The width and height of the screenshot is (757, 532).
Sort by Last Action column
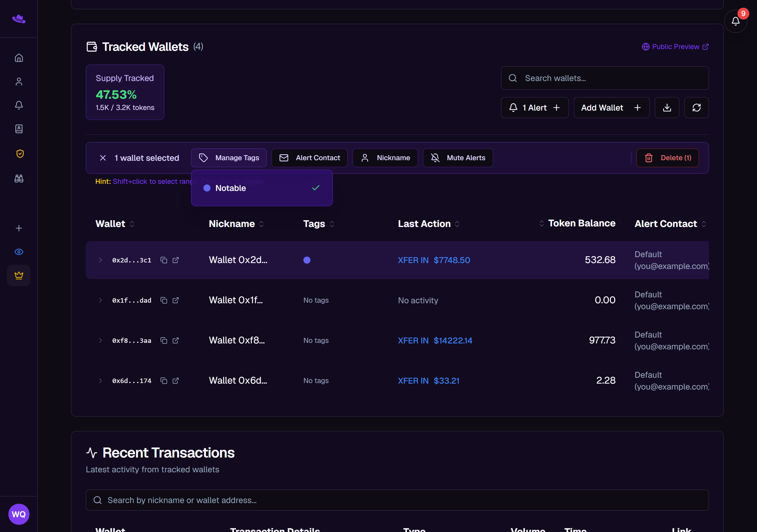point(428,224)
